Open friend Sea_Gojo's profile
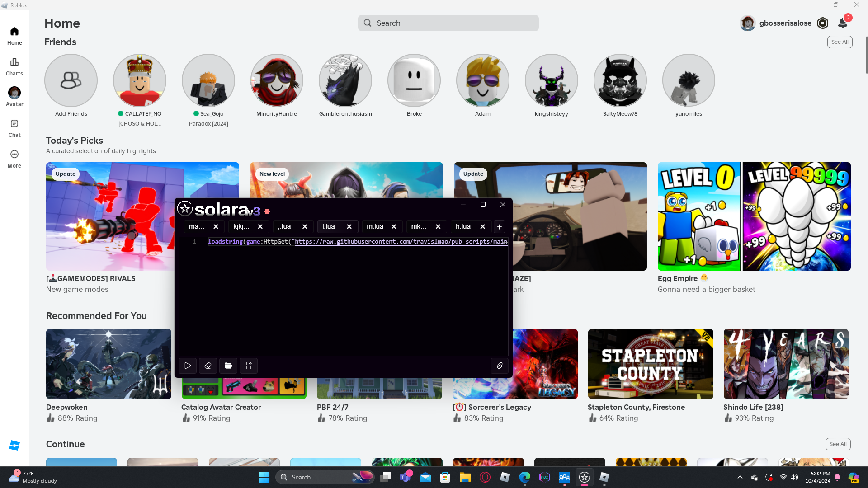The width and height of the screenshot is (868, 488). [208, 80]
